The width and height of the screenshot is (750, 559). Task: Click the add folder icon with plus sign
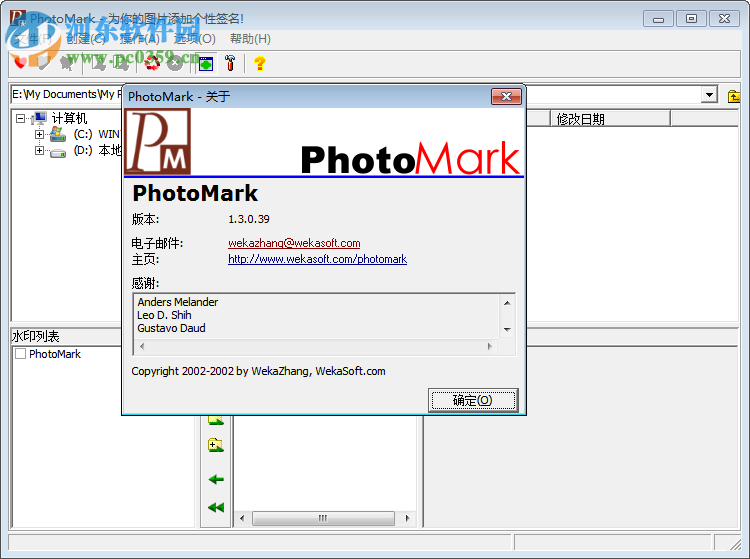(x=216, y=445)
